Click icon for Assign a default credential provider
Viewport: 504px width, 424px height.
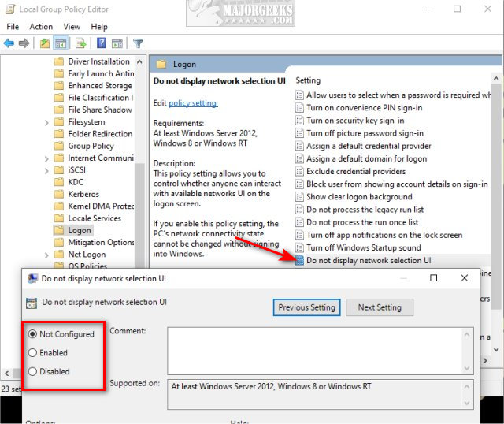coord(299,146)
